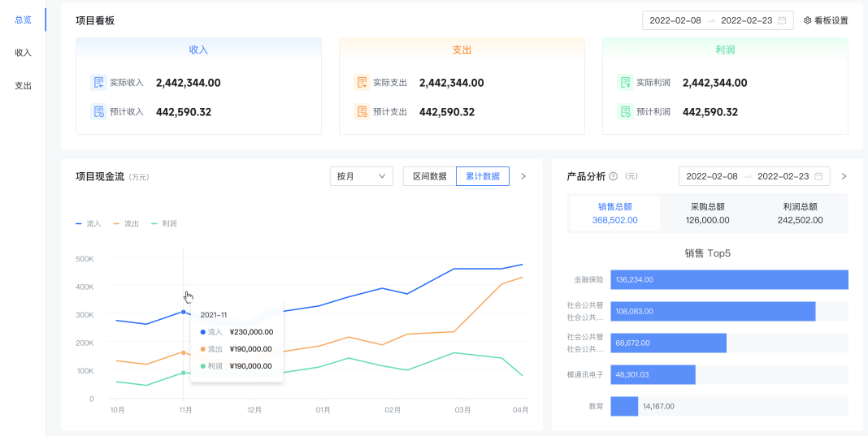Set 产品分析 start date 2022-02-08
The width and height of the screenshot is (868, 436).
[x=712, y=176]
